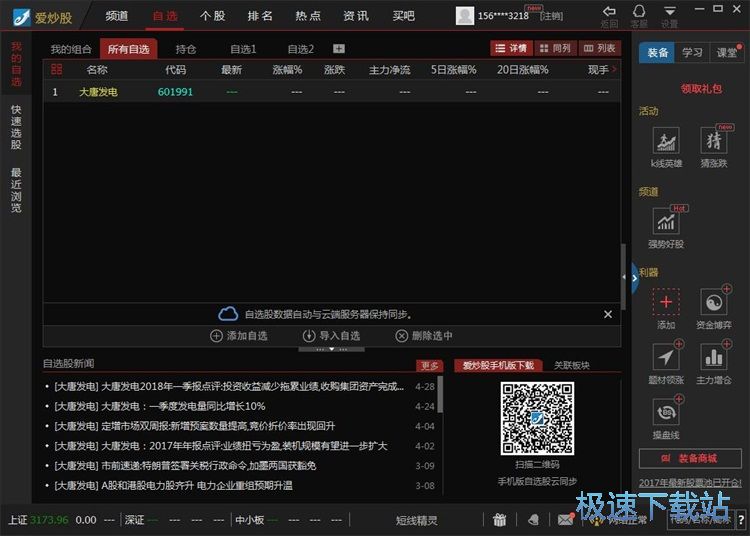Click the 装备商城 button
This screenshot has width=750, height=536.
690,459
